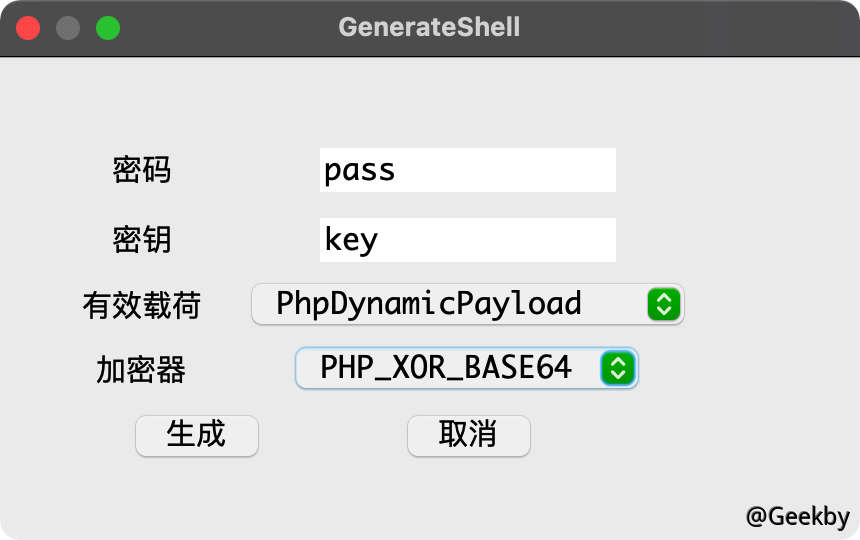
Task: Click the 密码 label
Action: coord(142,170)
